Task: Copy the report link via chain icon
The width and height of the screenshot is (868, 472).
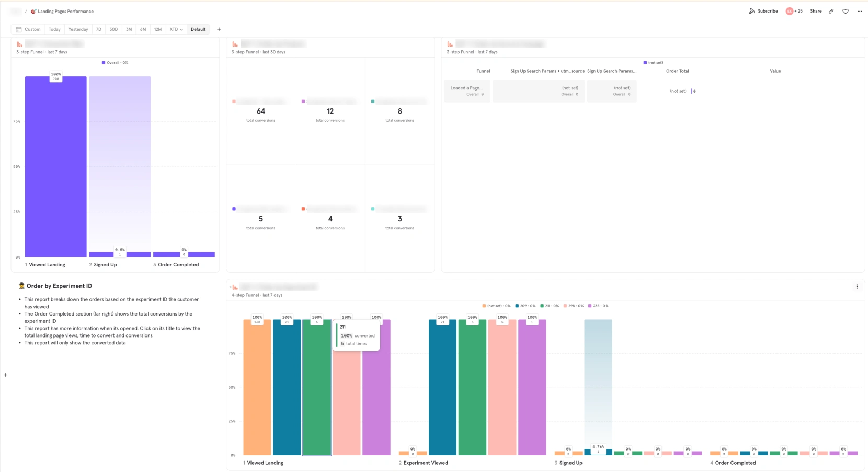Action: coord(832,11)
